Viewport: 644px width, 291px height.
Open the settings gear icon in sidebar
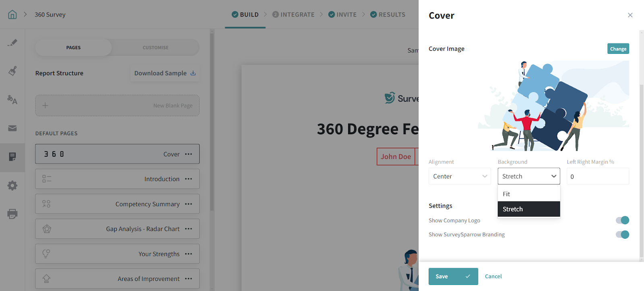point(12,185)
